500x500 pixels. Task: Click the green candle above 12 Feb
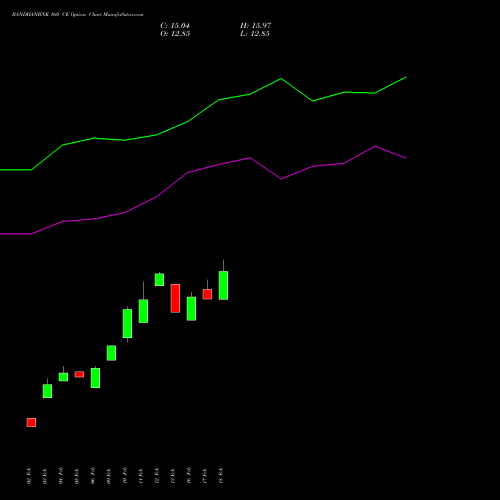pos(159,280)
